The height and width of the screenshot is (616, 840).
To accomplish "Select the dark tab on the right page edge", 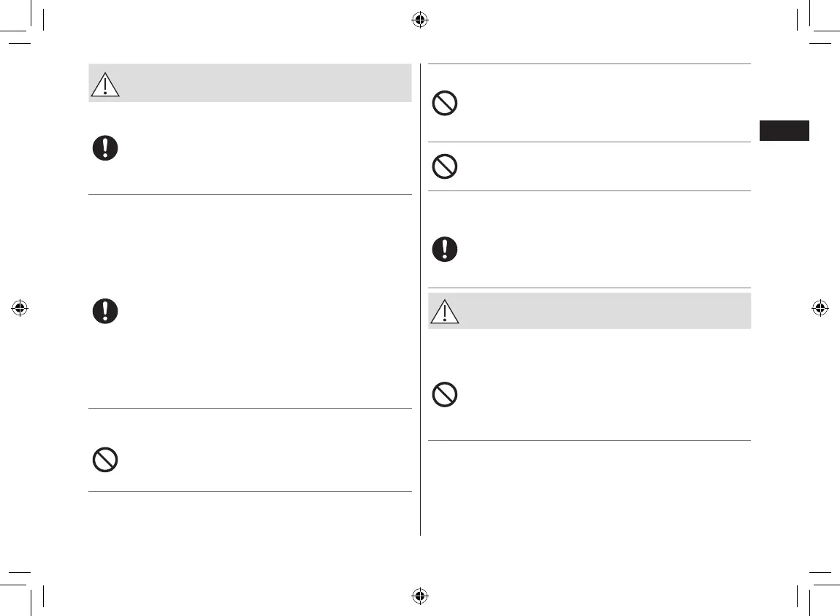I will [784, 131].
